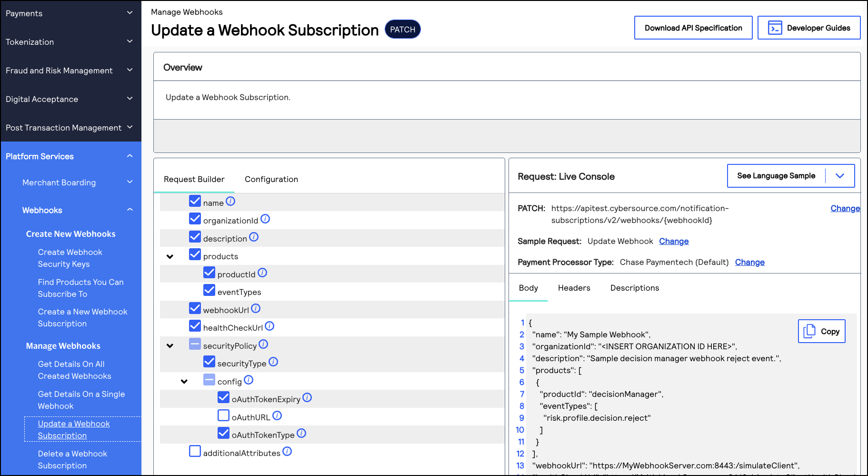
Task: Collapse the Platform Services sidebar chevron
Action: point(130,156)
